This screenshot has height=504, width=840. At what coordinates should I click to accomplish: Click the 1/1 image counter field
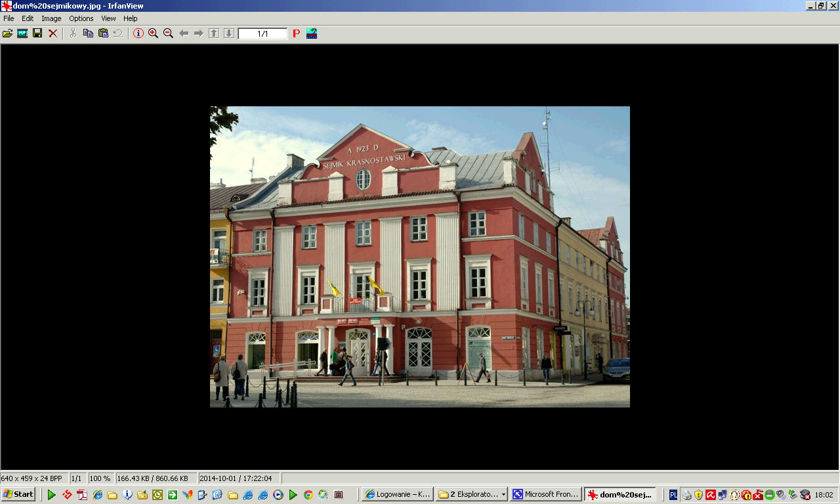[x=262, y=33]
